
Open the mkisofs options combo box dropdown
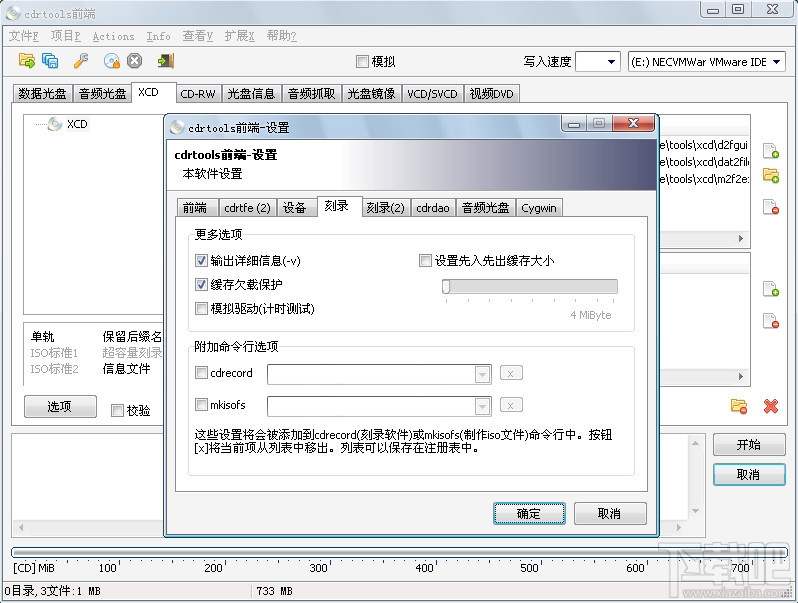pos(482,407)
